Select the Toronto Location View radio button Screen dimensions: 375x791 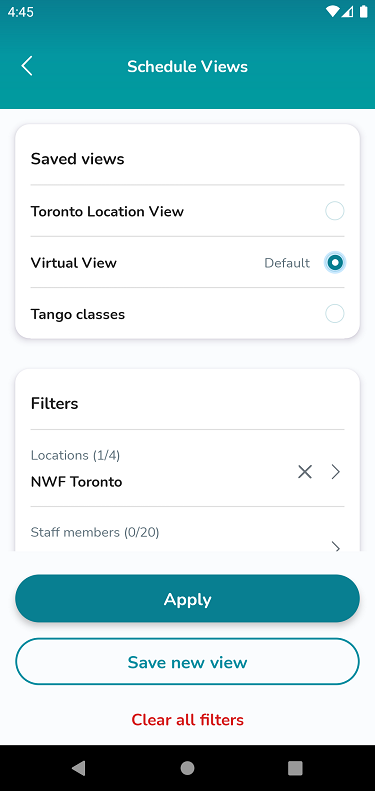pos(335,211)
